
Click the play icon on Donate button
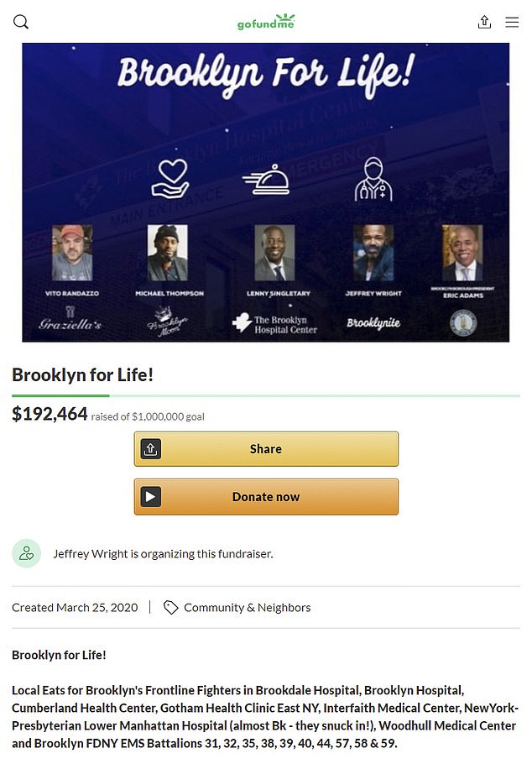click(x=151, y=497)
